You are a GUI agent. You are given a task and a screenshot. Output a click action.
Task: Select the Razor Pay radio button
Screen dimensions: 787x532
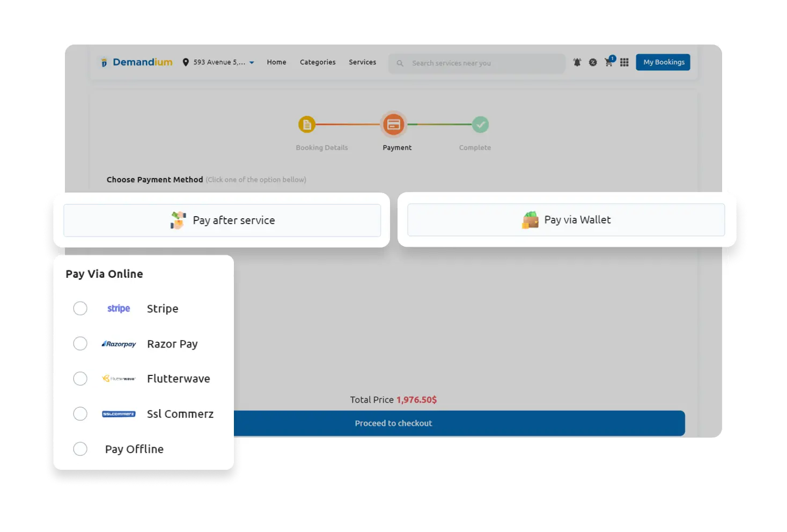coord(80,344)
